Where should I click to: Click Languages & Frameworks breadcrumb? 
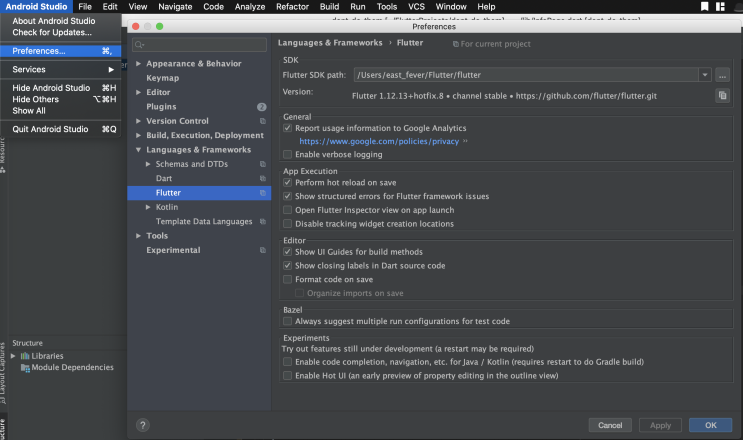[x=330, y=43]
